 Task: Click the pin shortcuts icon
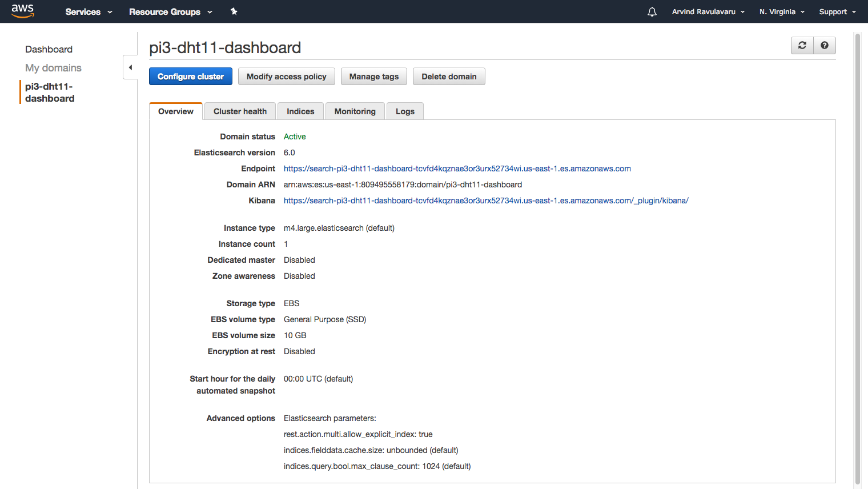(234, 11)
